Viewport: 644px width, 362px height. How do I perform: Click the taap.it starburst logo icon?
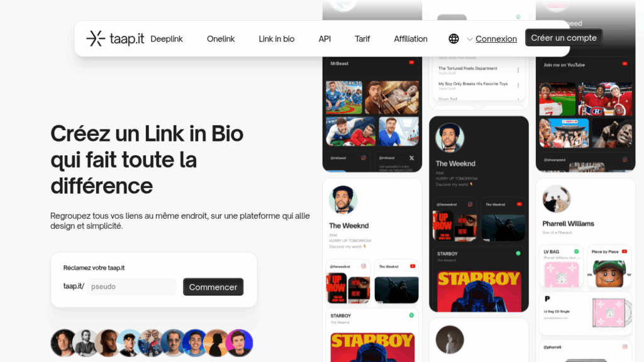96,38
